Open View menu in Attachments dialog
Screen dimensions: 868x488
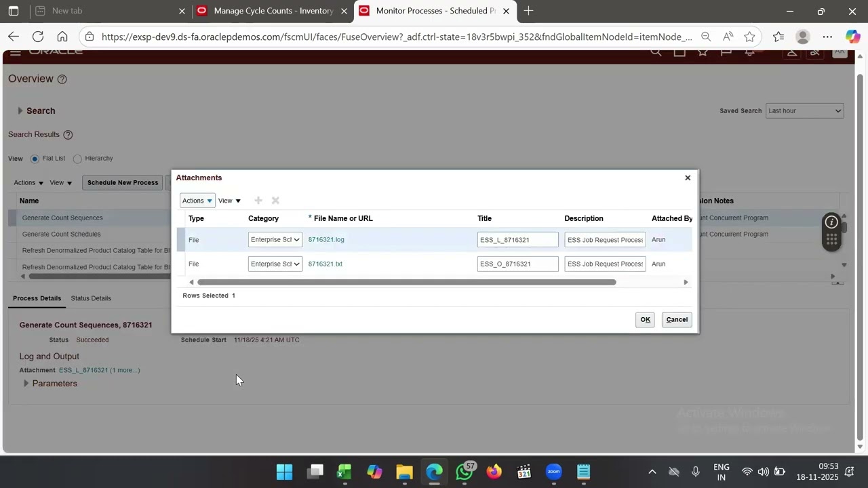click(x=229, y=201)
